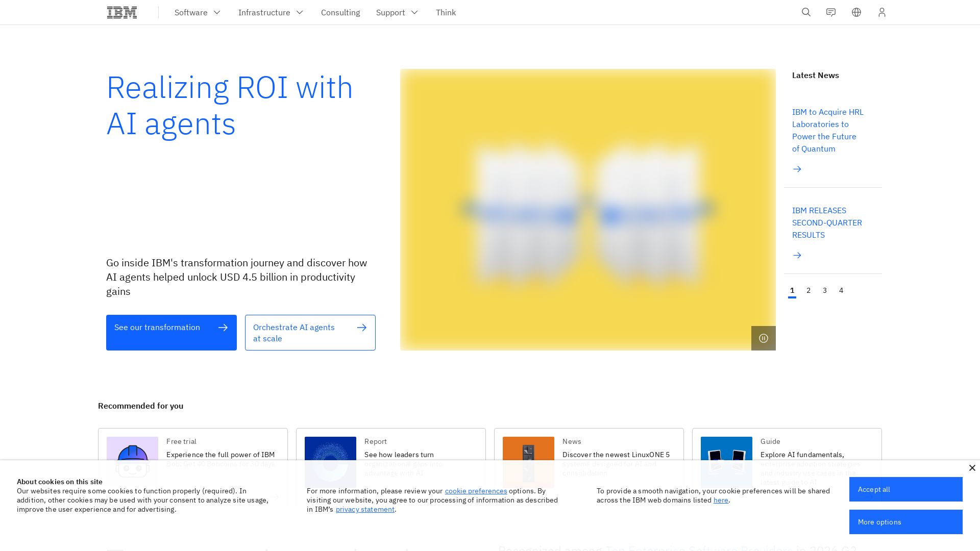Expand the Software menu

tap(198, 12)
